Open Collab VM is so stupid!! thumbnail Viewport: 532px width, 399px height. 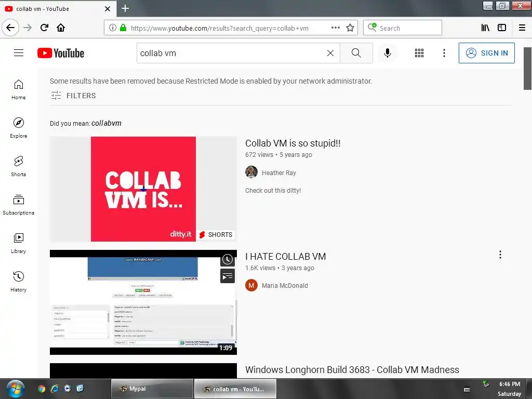click(x=143, y=189)
